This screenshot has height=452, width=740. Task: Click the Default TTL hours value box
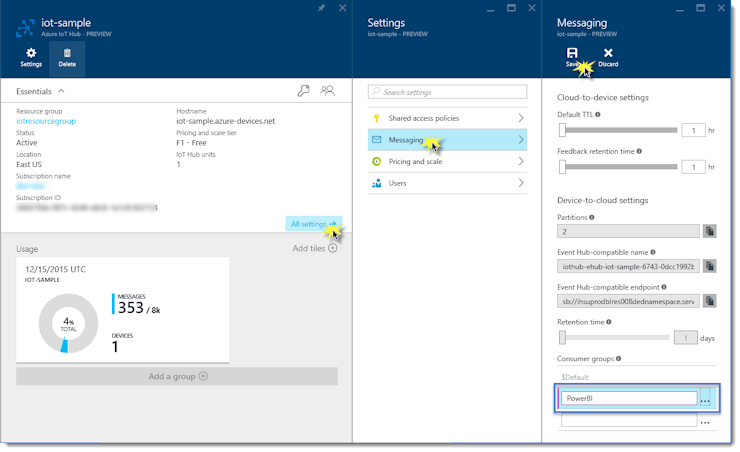click(x=693, y=130)
